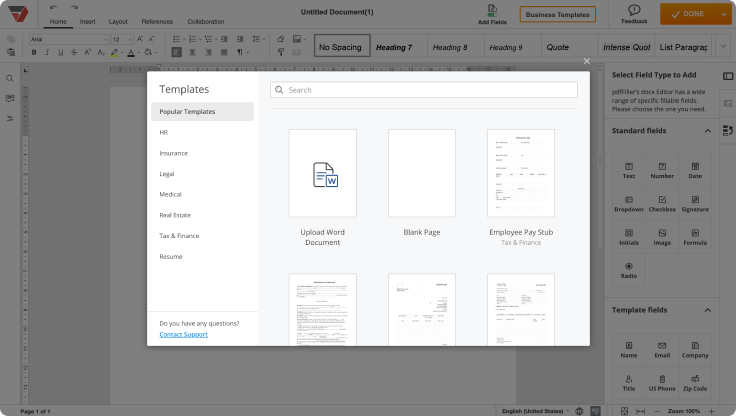Click the Business Templates button
Image resolution: width=736 pixels, height=416 pixels.
[558, 14]
